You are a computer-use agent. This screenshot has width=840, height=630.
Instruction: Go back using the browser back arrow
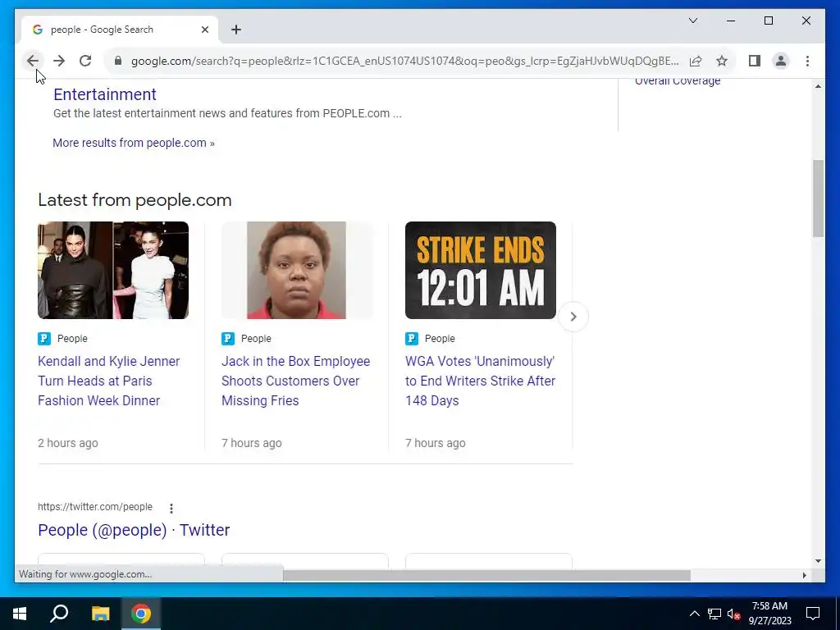point(33,61)
